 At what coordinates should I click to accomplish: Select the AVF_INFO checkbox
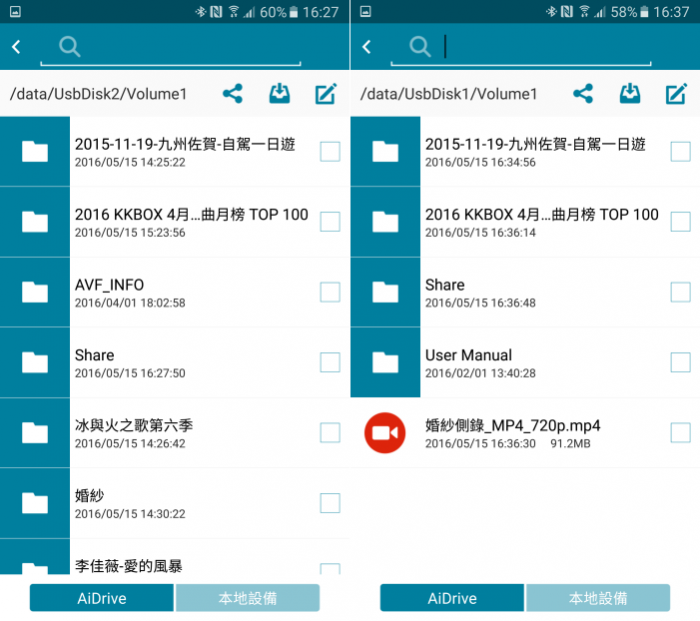(330, 292)
